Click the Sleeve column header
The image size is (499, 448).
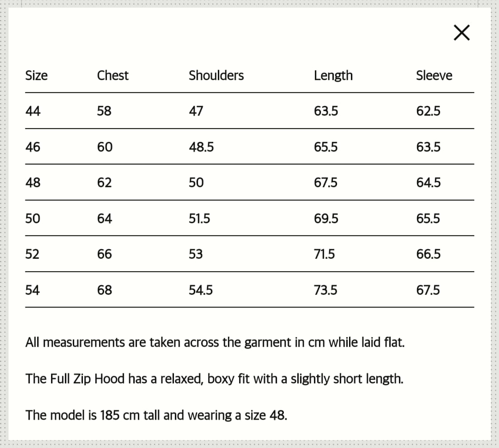[x=434, y=75]
